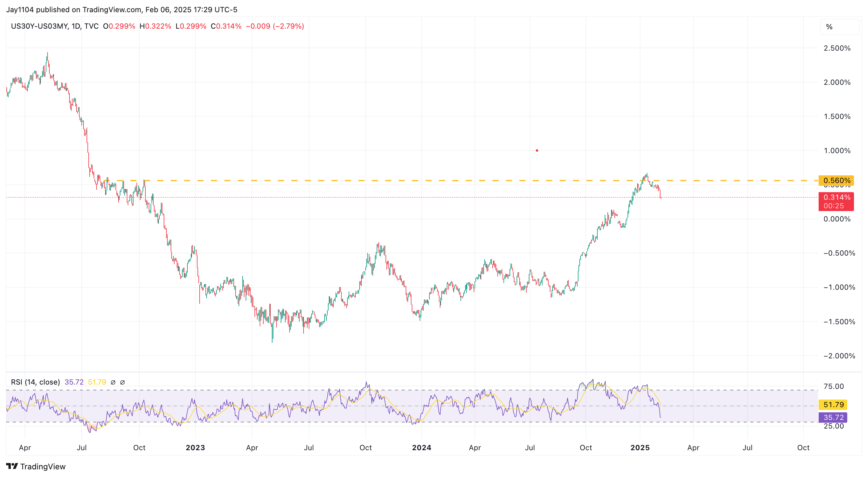
Task: Click the 75.00 RSI axis label
Action: pos(834,386)
